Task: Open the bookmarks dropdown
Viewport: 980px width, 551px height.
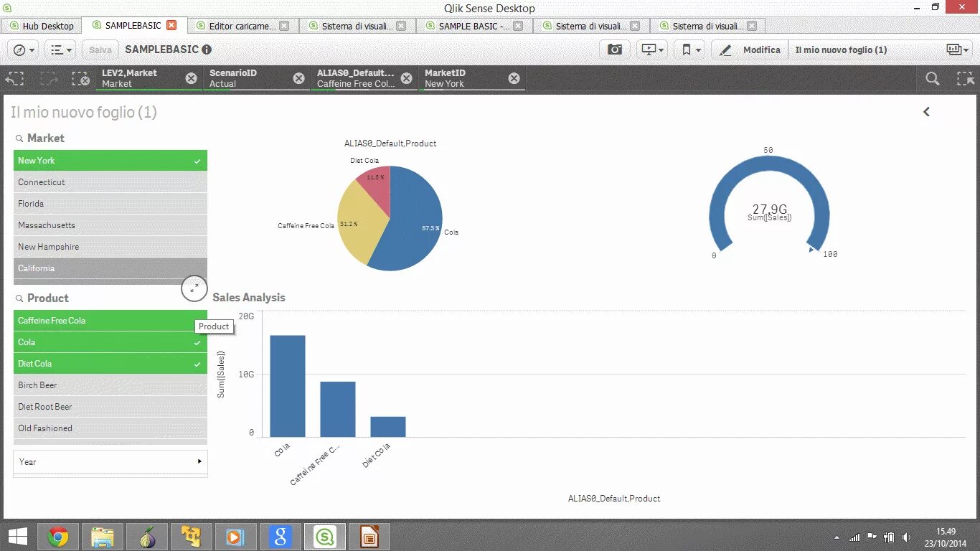Action: (690, 50)
